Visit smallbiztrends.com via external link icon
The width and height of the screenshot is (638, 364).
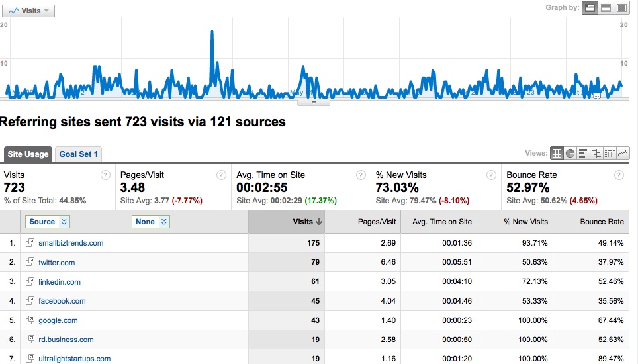[30, 243]
